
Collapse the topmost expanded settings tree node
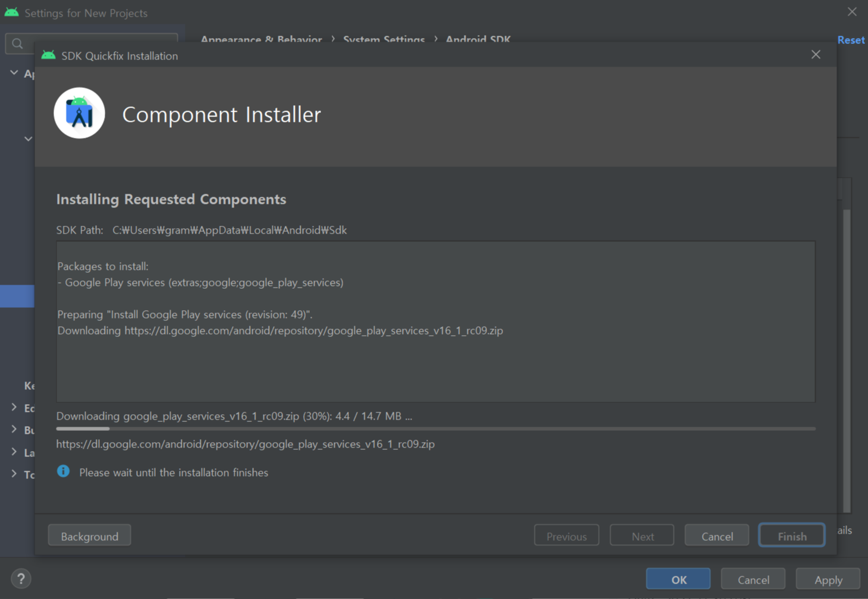tap(14, 72)
